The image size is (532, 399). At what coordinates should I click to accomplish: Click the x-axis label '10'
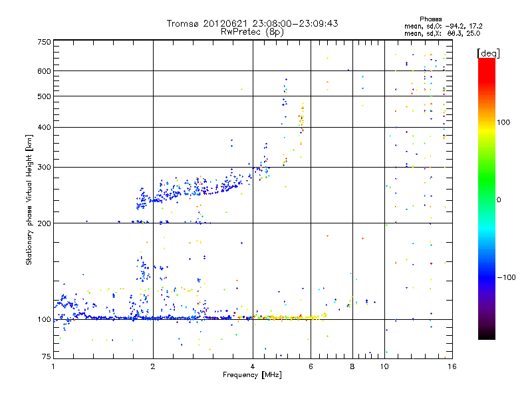384,366
